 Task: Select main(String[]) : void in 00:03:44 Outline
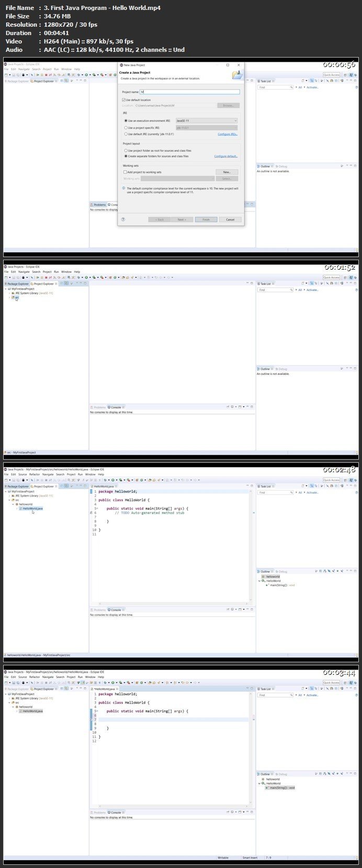click(280, 788)
